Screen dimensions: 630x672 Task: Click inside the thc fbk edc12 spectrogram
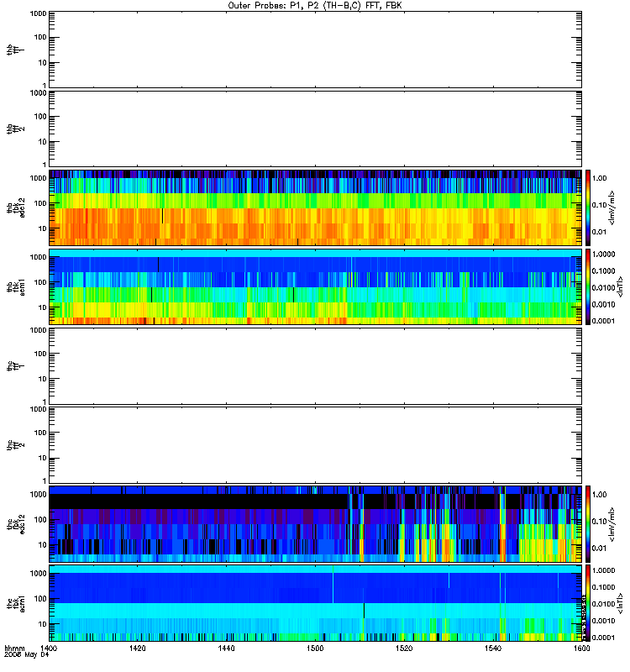315,524
